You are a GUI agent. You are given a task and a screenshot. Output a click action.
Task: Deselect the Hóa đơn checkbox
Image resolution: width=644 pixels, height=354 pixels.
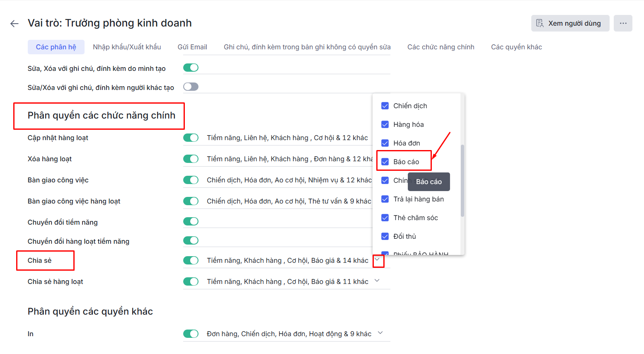coord(385,143)
